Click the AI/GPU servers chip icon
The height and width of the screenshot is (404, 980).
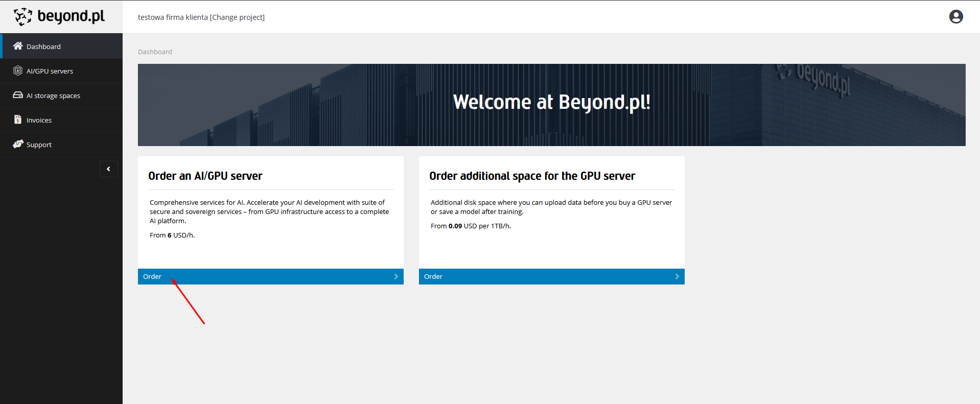(18, 70)
